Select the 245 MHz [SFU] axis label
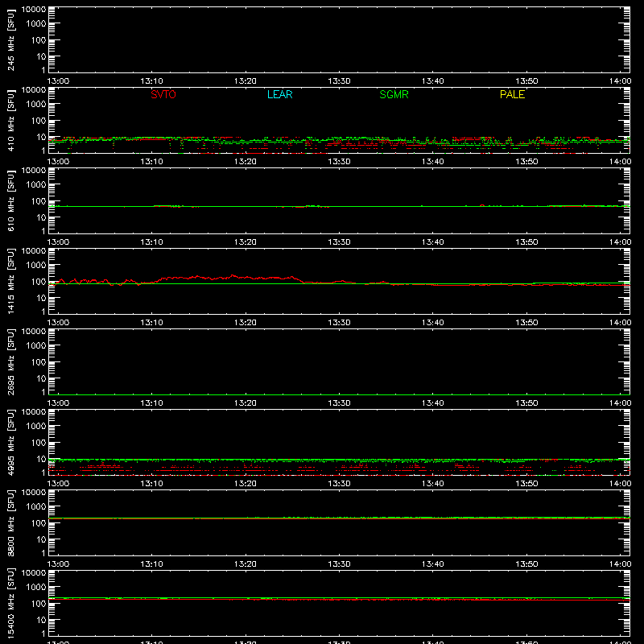This screenshot has height=644, width=644. click(11, 40)
